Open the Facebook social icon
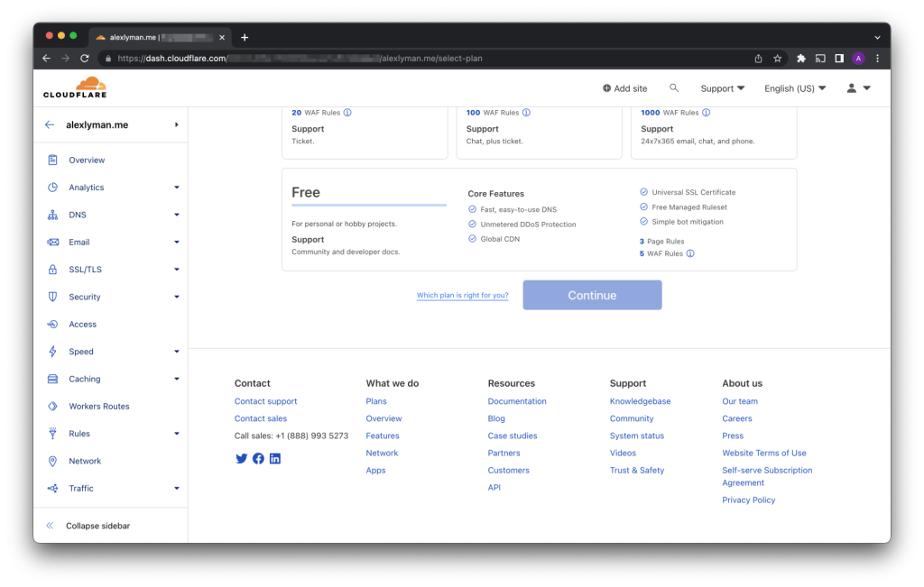 258,458
